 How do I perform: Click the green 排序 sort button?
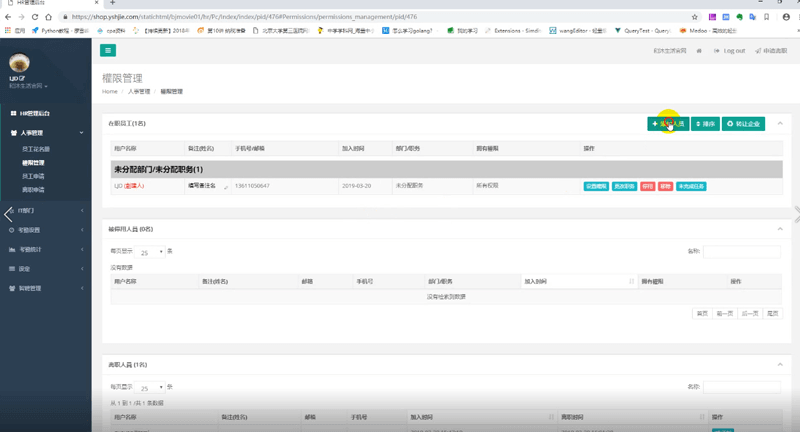[x=705, y=123]
